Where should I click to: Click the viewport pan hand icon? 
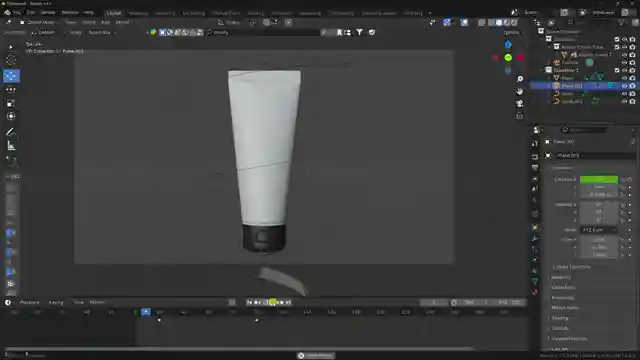[x=519, y=91]
